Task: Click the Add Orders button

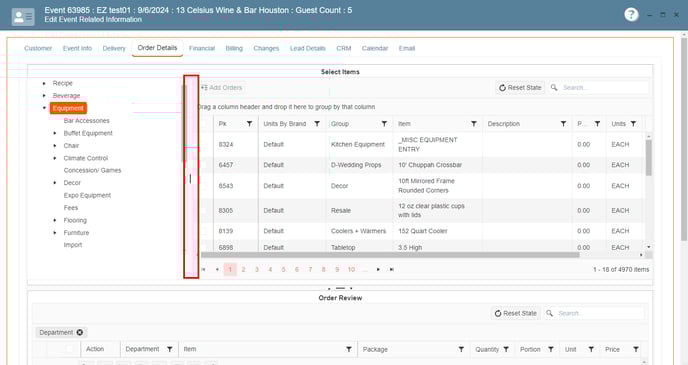Action: pyautogui.click(x=221, y=88)
